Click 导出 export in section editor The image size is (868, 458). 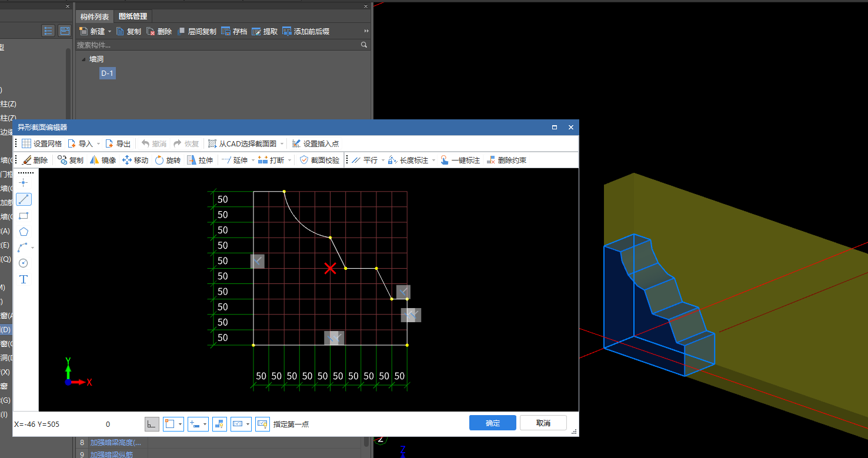click(118, 143)
